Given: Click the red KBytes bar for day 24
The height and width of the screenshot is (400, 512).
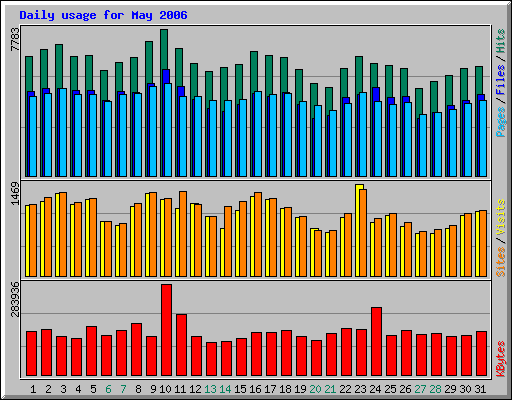Looking at the screenshot, I should coord(377,341).
